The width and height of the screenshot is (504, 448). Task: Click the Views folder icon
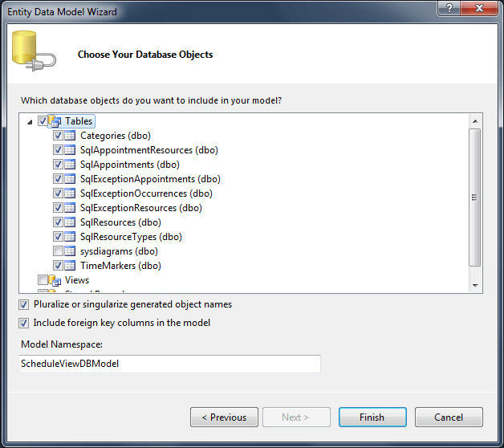pyautogui.click(x=55, y=280)
